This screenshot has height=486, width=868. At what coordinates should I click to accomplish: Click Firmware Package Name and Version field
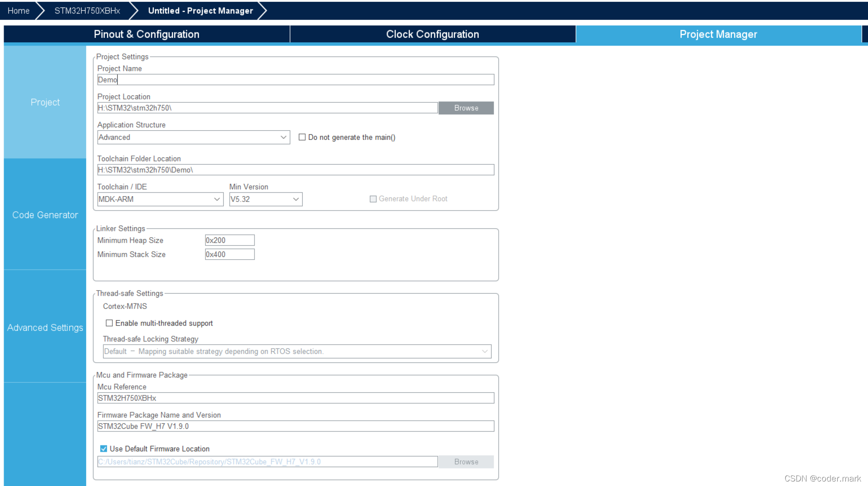coord(295,426)
